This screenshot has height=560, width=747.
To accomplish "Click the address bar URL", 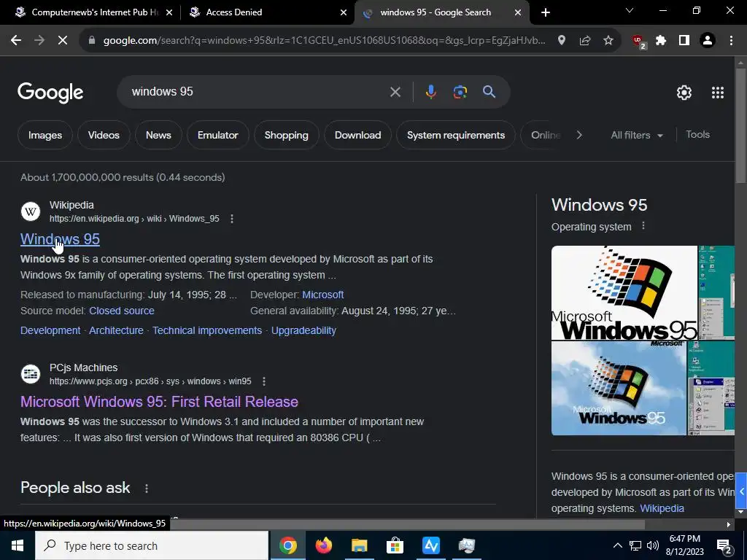I will [324, 41].
